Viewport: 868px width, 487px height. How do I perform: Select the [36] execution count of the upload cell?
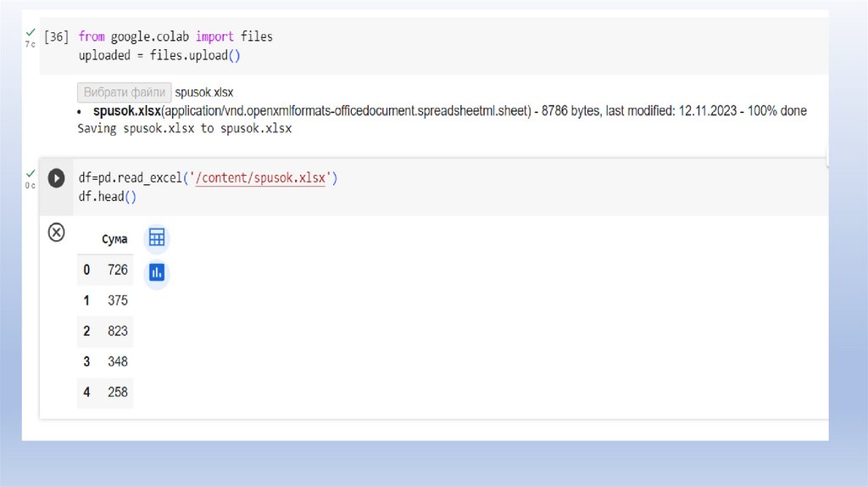56,36
